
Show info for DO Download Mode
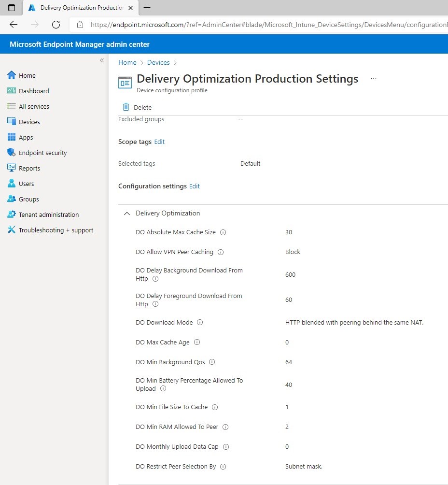(x=200, y=322)
